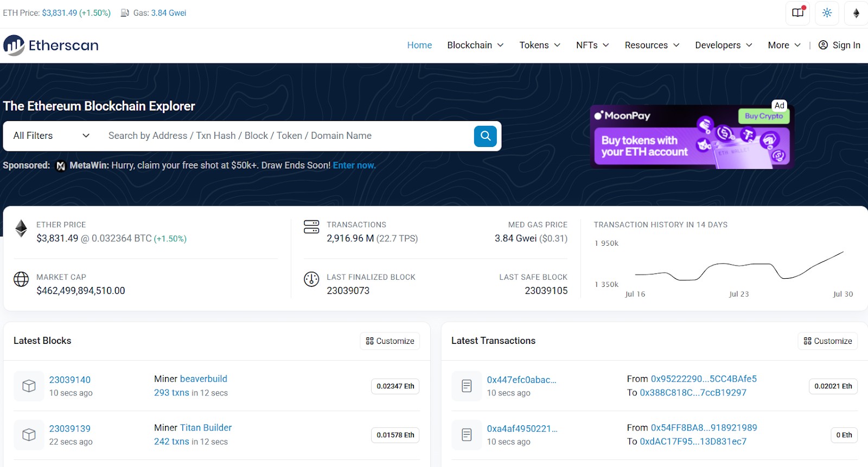Click document icon for txn 0x447efc0abac
The image size is (868, 467).
(467, 386)
